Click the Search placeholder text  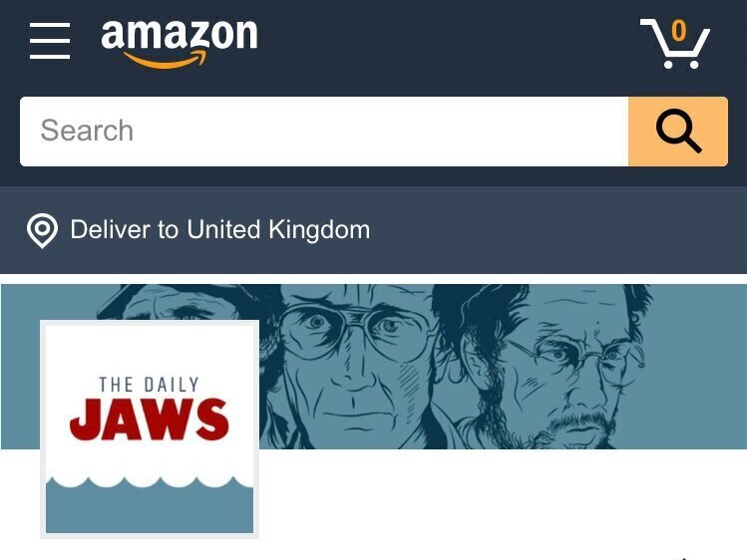click(87, 131)
